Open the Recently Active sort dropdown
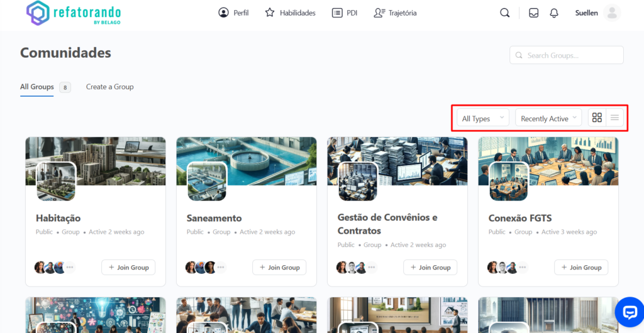 pos(548,118)
